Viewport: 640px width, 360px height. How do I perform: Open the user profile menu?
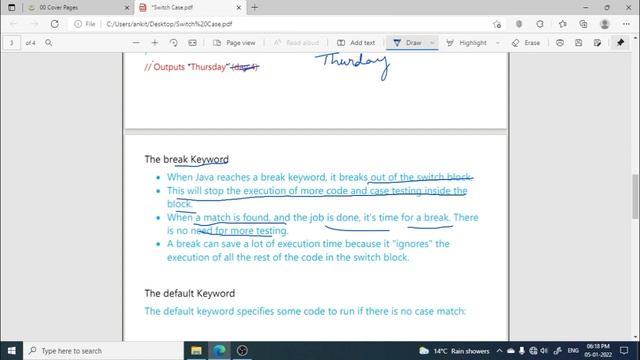tap(604, 24)
